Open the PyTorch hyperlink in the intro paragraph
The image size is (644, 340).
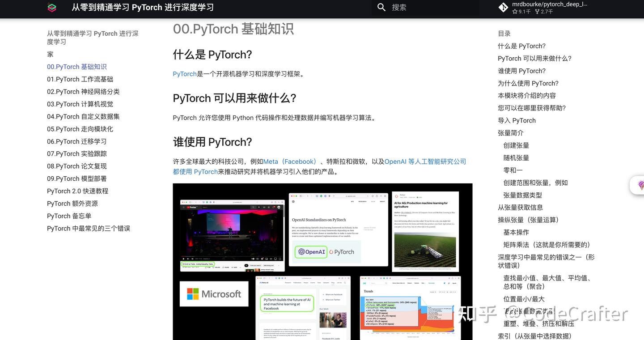point(184,74)
